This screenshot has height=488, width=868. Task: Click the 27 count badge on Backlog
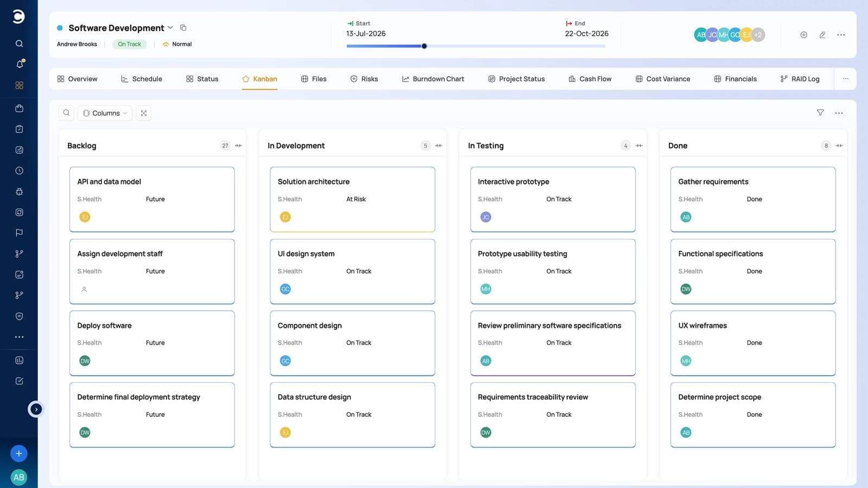tap(225, 145)
